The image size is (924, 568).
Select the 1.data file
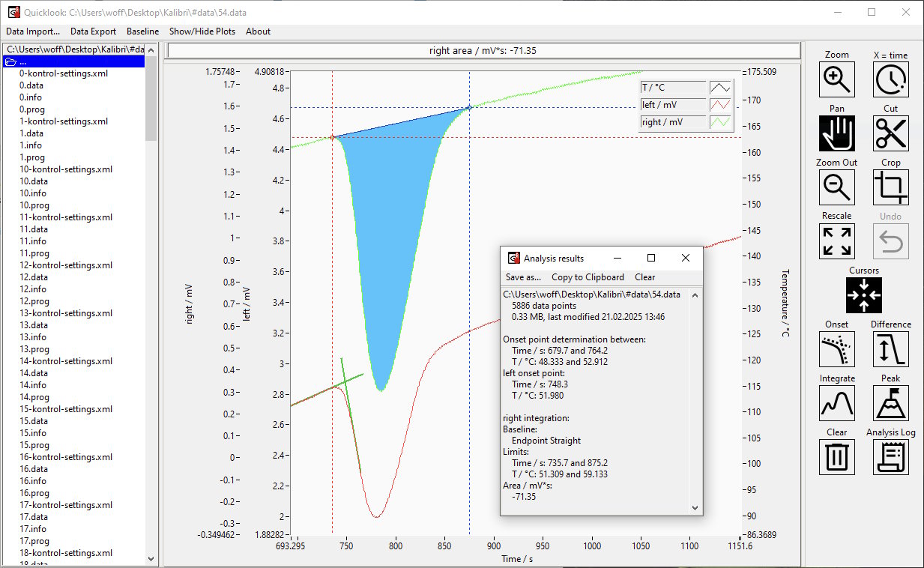[31, 133]
